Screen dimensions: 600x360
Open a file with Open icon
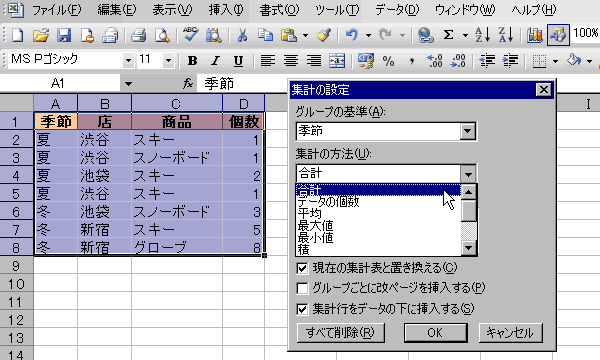[41, 35]
